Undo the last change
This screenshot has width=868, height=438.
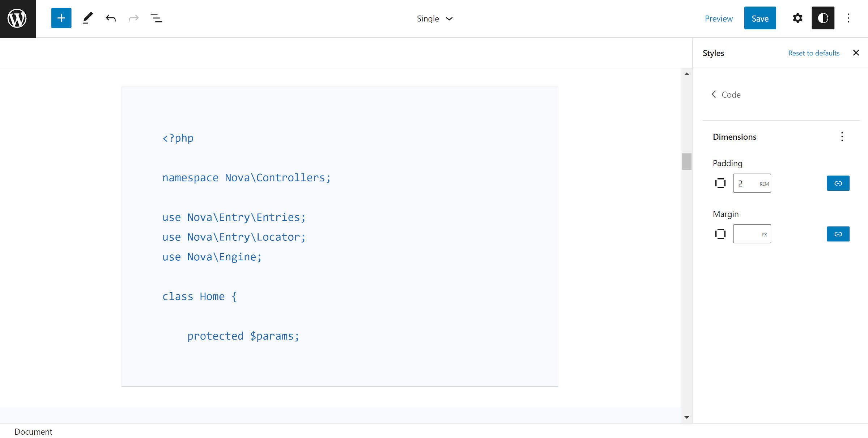[111, 18]
